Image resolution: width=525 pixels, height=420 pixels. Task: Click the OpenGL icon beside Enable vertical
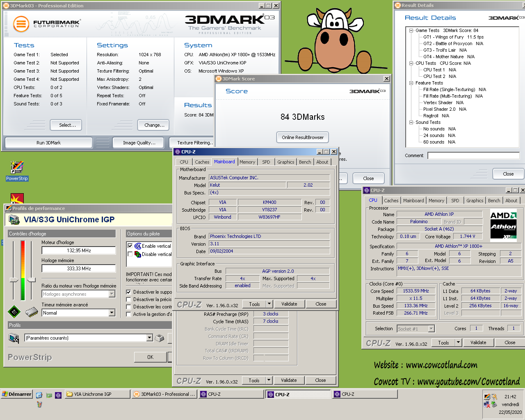coord(138,246)
